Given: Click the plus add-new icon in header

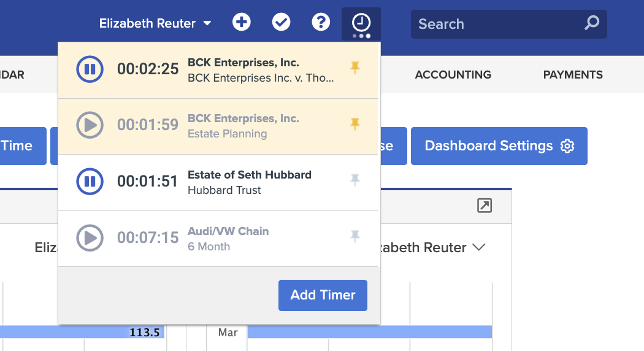Looking at the screenshot, I should (x=242, y=21).
